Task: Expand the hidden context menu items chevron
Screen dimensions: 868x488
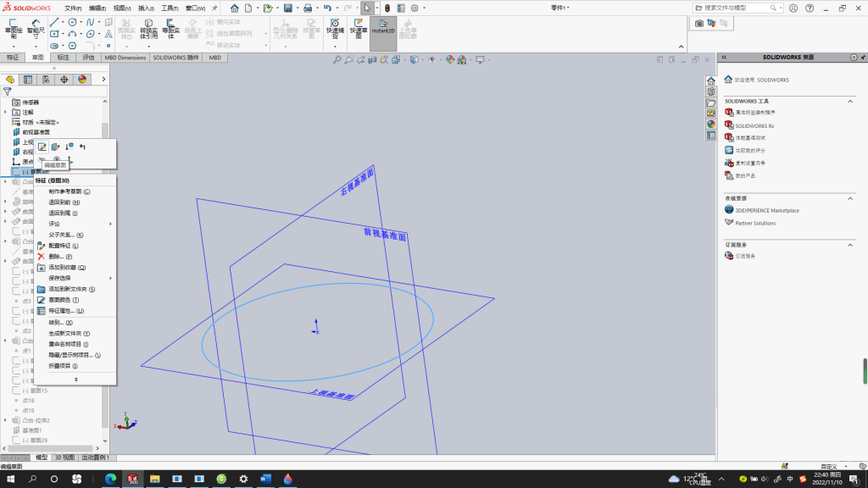Action: click(75, 380)
